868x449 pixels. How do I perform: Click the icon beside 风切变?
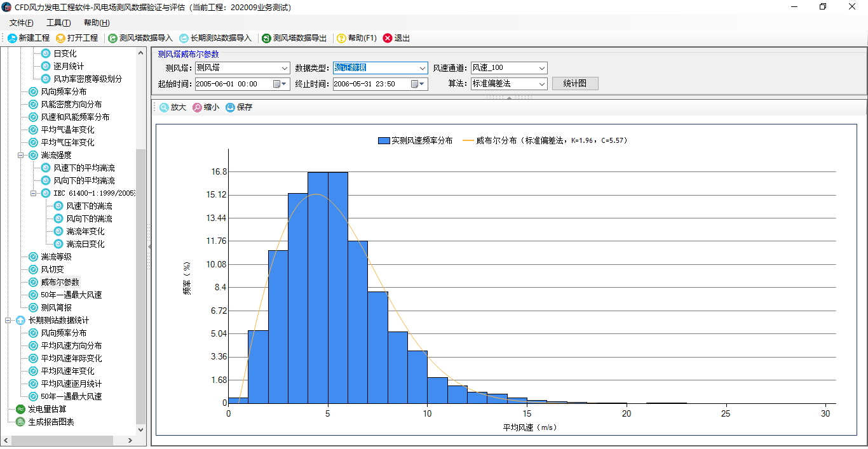coord(33,269)
